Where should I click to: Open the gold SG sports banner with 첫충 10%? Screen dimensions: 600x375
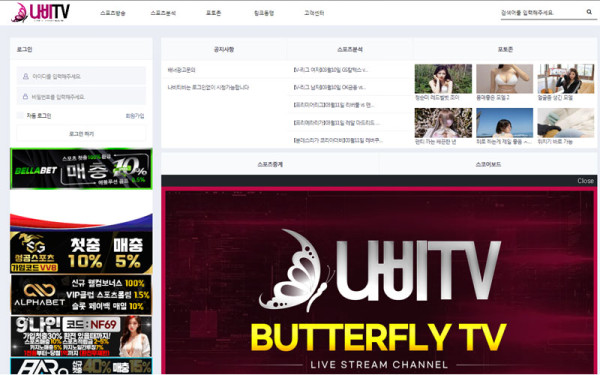[81, 253]
